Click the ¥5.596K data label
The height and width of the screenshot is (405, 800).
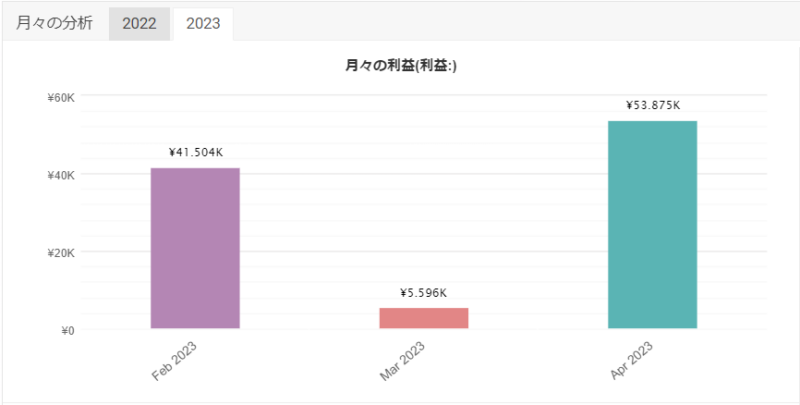(424, 293)
